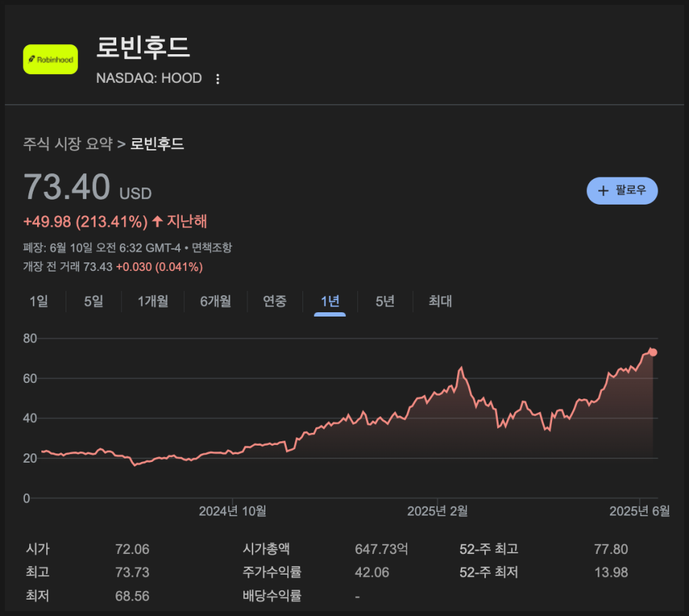The height and width of the screenshot is (616, 689).
Task: Click the 시가 value 72.06
Action: [x=132, y=549]
